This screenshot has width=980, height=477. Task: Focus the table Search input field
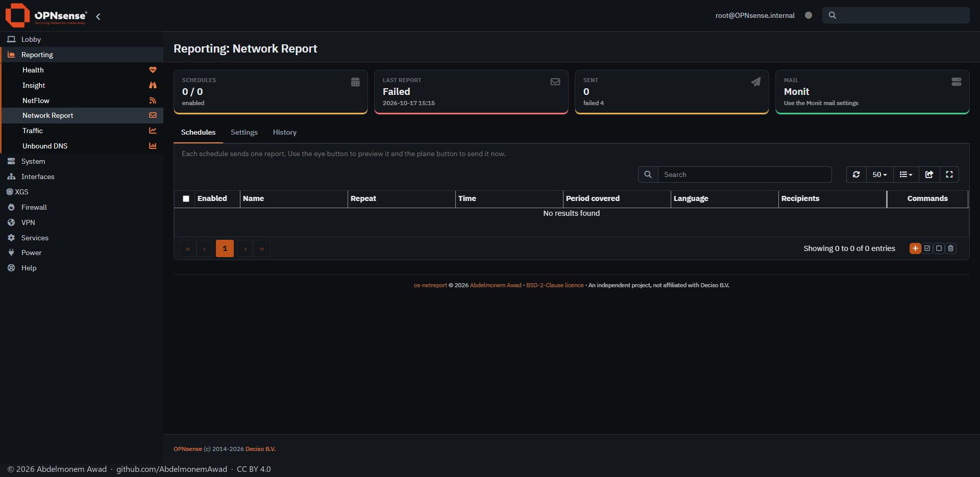(745, 174)
